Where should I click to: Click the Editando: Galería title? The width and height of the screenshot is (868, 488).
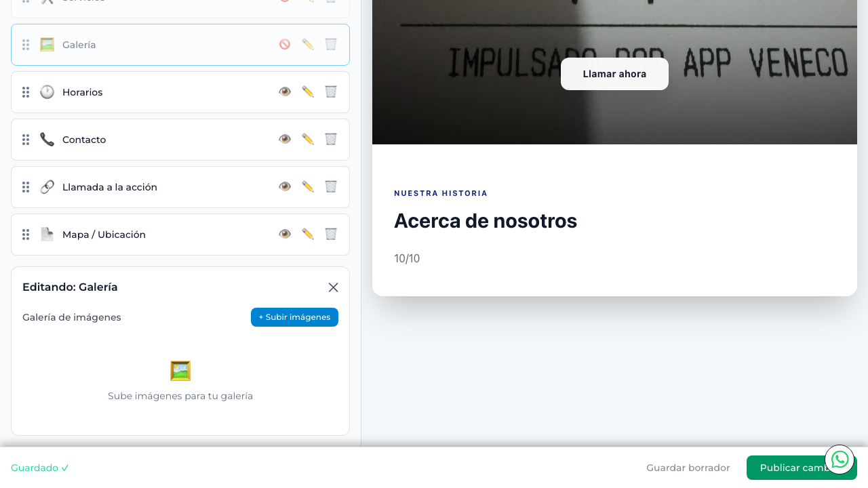coord(70,287)
